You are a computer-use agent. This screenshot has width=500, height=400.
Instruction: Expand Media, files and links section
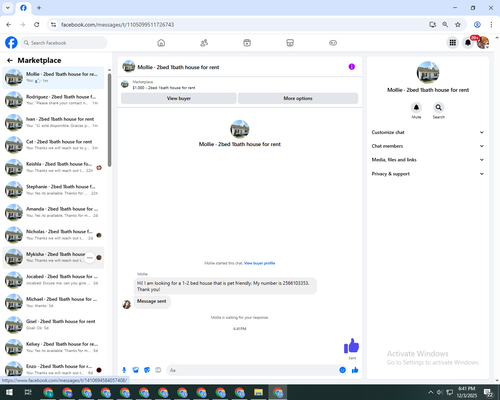[428, 160]
